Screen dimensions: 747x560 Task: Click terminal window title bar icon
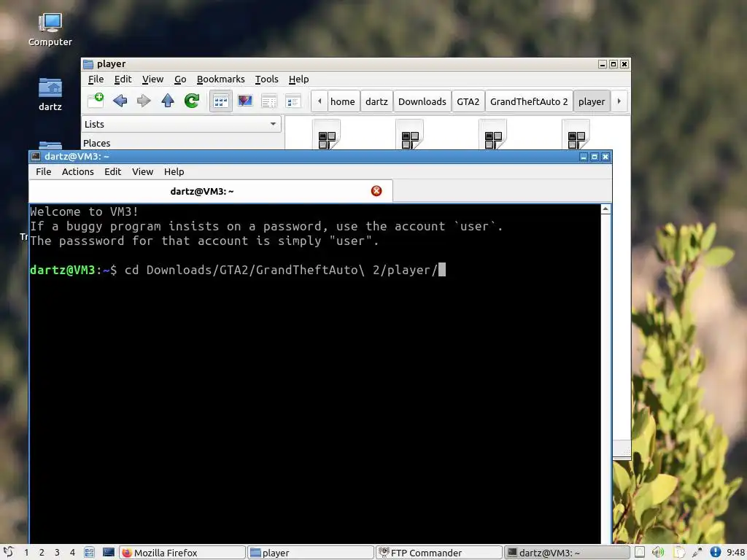(x=36, y=156)
